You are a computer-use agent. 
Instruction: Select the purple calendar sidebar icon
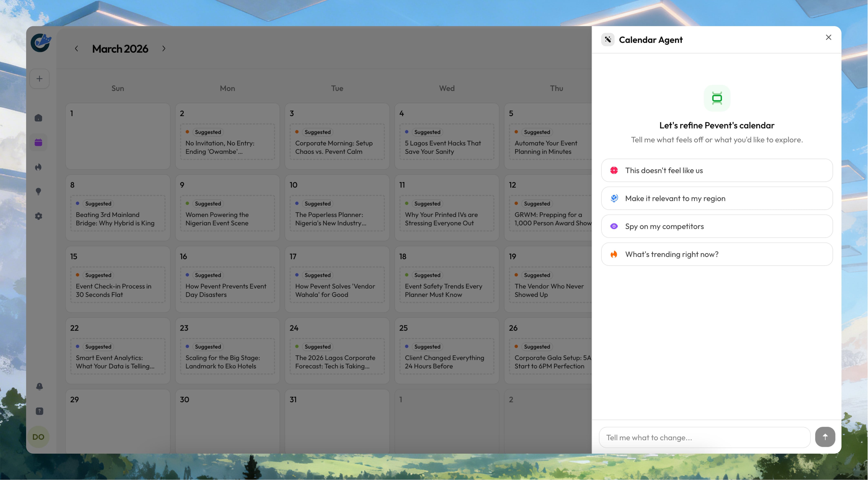38,143
